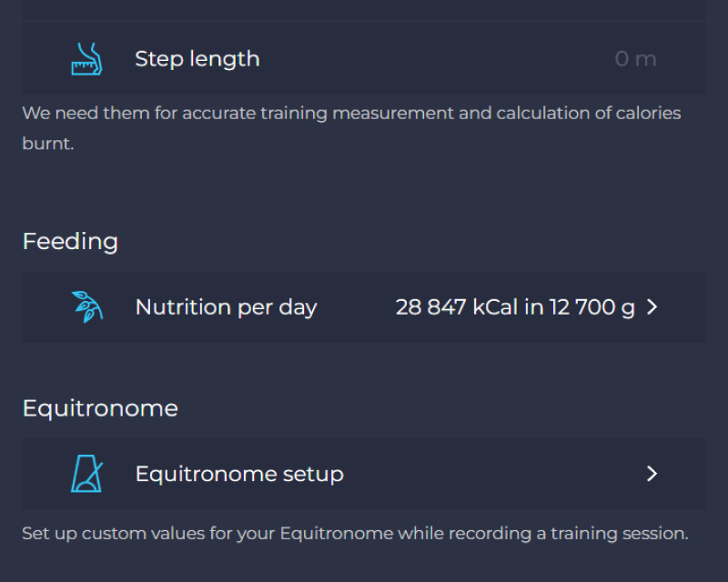Click the partially visible row at top

pyautogui.click(x=364, y=9)
